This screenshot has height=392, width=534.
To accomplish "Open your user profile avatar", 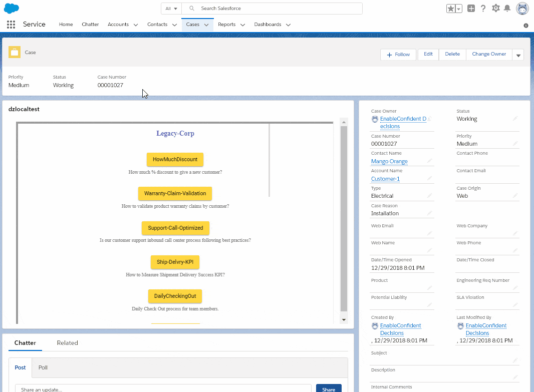I will click(522, 8).
